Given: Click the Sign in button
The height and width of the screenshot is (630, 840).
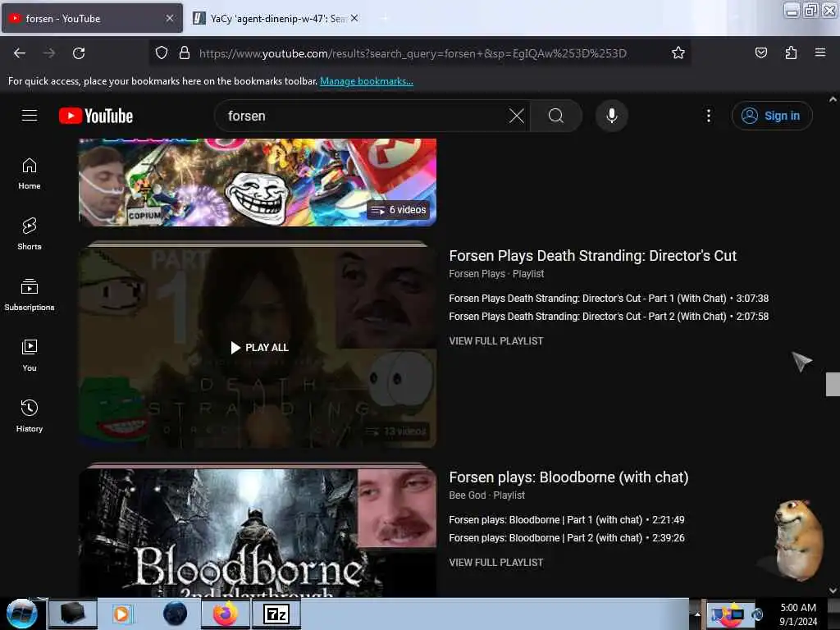Looking at the screenshot, I should pyautogui.click(x=771, y=116).
